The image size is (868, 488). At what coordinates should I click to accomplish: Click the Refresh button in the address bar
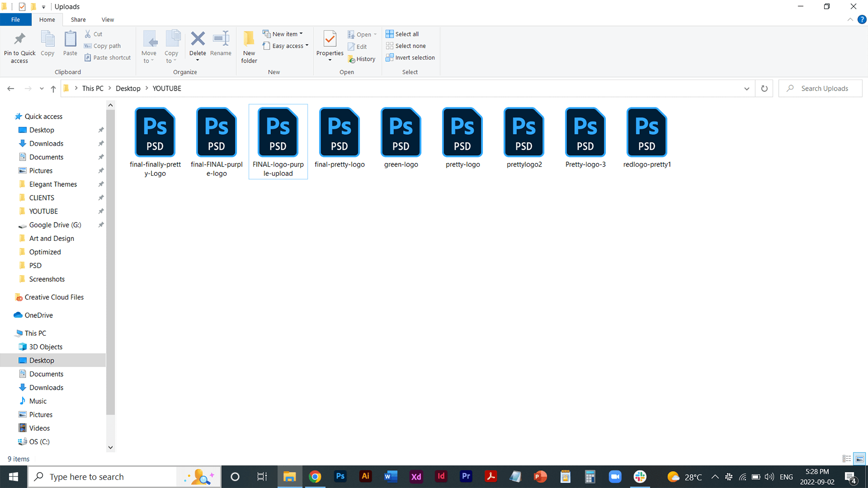point(764,88)
